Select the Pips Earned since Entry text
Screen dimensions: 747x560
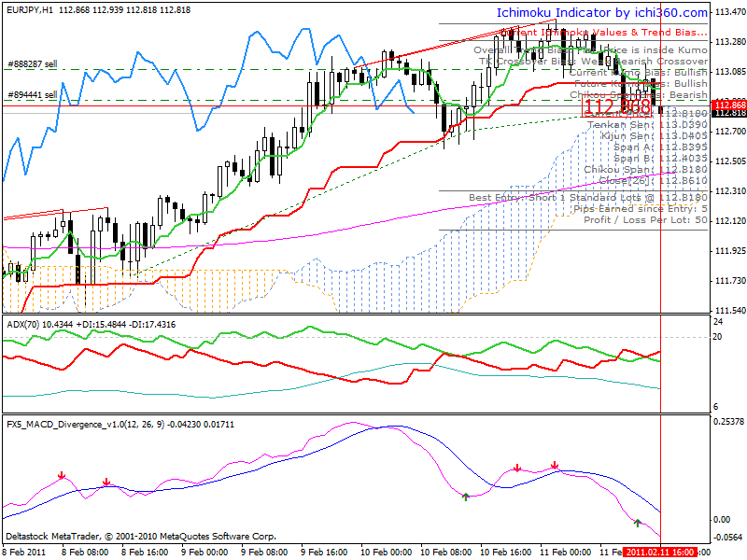tap(641, 208)
